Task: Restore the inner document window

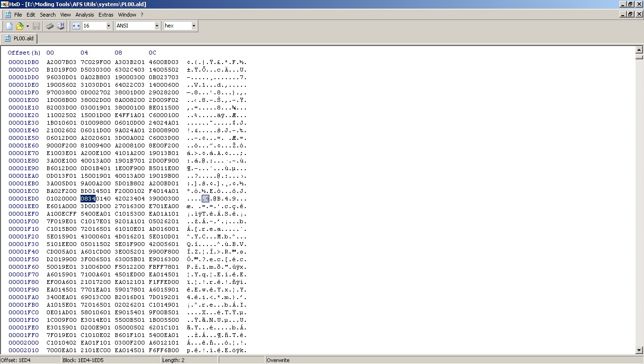Action: [630, 14]
